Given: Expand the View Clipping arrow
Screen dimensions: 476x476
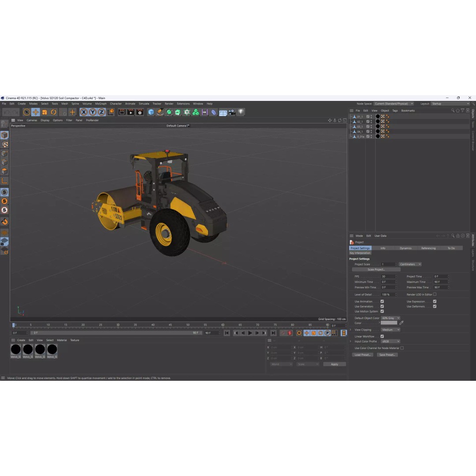Looking at the screenshot, I should [351, 330].
